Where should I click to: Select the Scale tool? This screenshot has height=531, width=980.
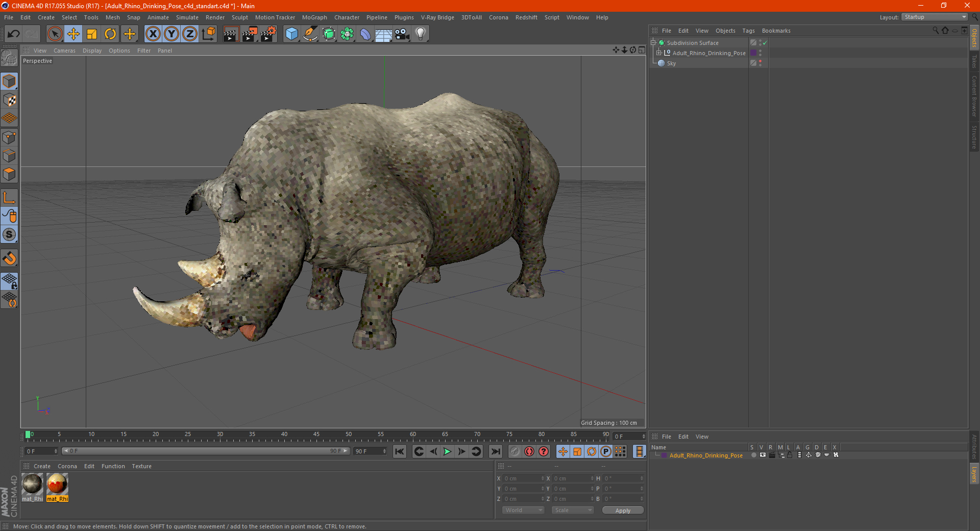click(x=92, y=34)
